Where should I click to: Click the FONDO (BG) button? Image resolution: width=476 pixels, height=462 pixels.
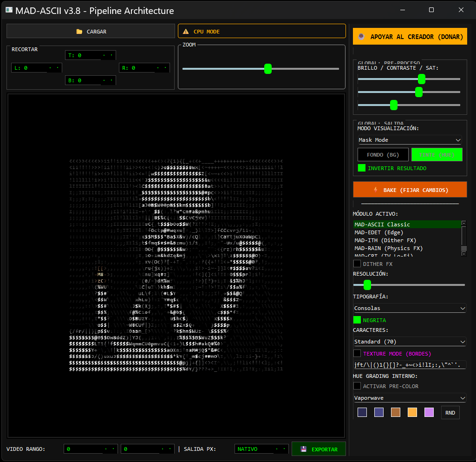pos(383,155)
